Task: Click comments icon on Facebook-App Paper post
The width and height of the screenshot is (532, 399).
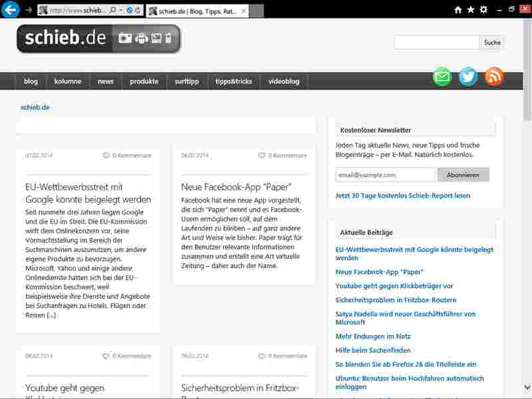Action: coord(261,156)
